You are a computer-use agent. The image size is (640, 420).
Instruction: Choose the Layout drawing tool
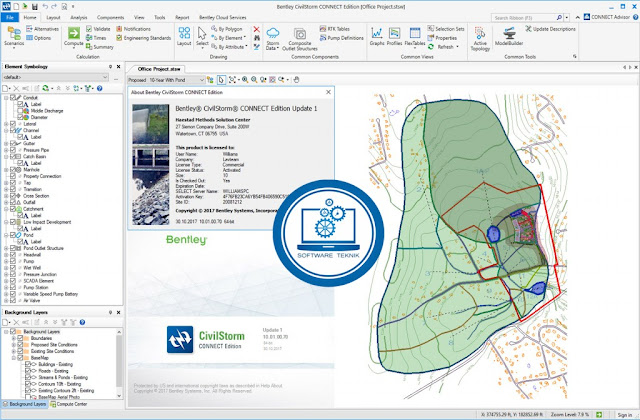[x=184, y=36]
